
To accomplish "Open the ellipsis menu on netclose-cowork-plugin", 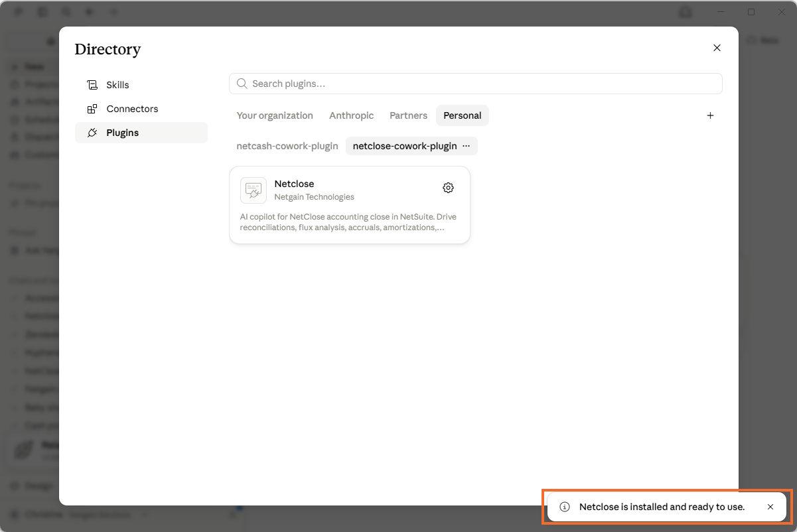I will pyautogui.click(x=466, y=146).
